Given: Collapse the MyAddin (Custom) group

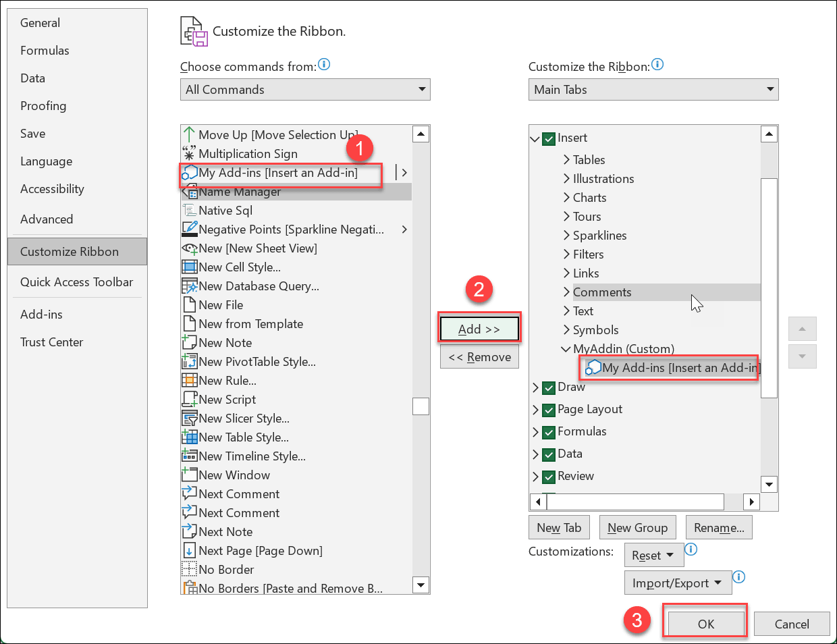Looking at the screenshot, I should click(x=566, y=349).
